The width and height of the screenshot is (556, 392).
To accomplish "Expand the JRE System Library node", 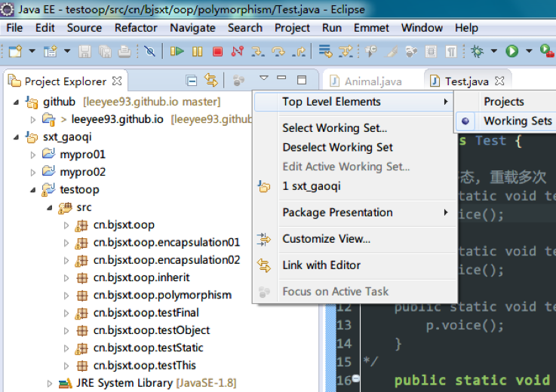I will point(50,384).
